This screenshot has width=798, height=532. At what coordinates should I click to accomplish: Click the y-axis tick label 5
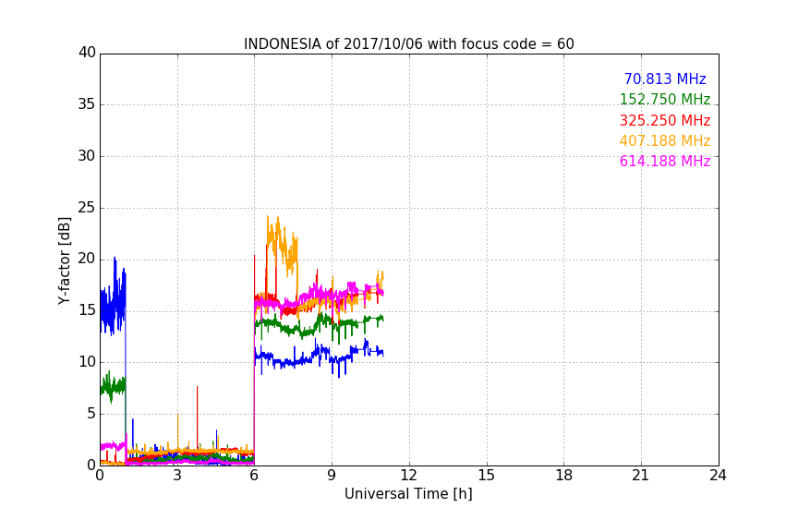click(91, 414)
